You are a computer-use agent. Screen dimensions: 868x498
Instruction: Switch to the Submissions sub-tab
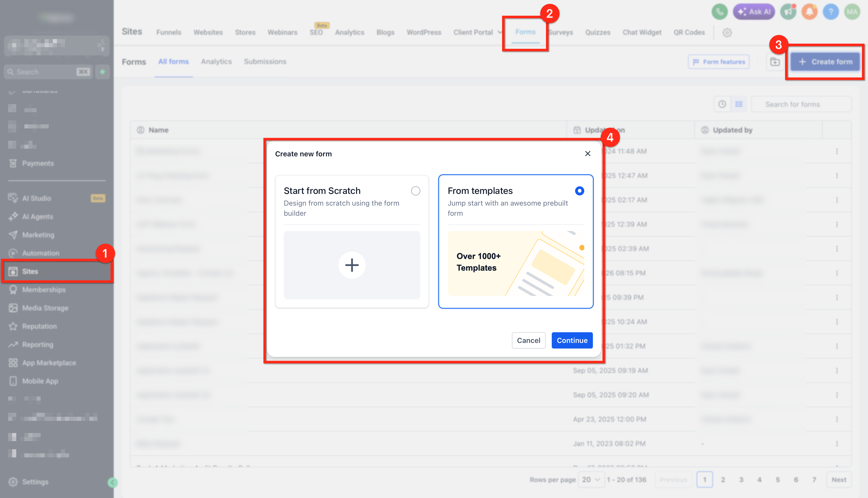(265, 62)
